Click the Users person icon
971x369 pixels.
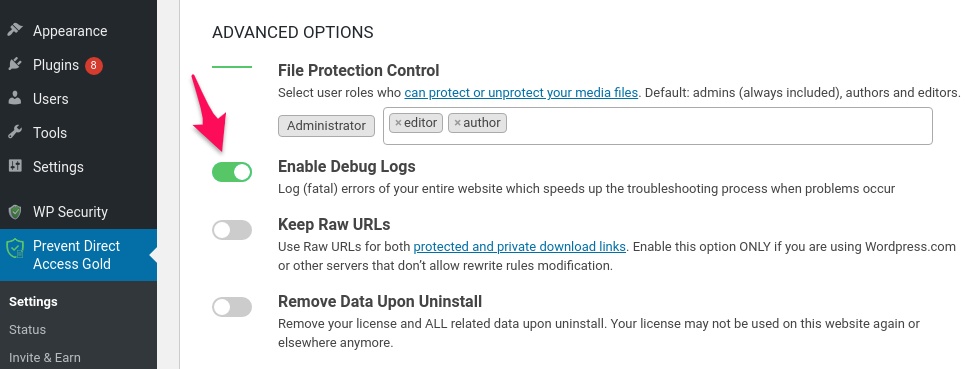pos(15,98)
